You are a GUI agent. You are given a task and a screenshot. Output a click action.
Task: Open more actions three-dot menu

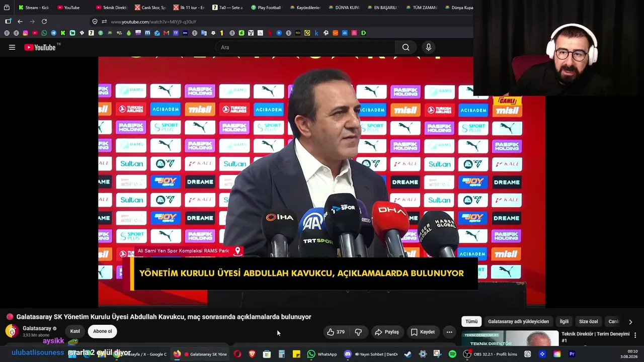pos(449,332)
